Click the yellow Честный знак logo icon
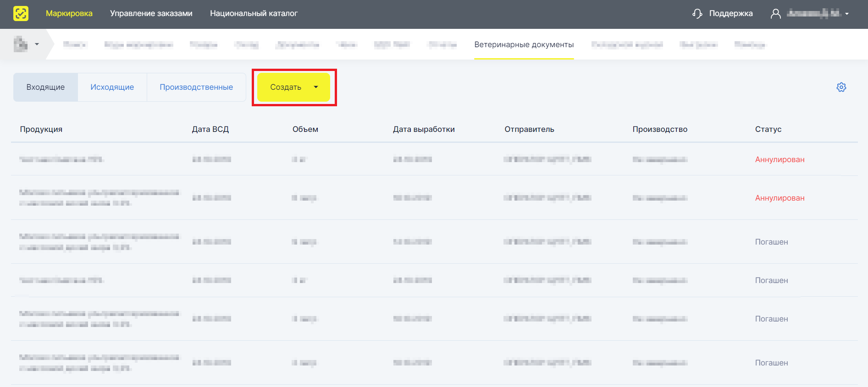 point(21,13)
